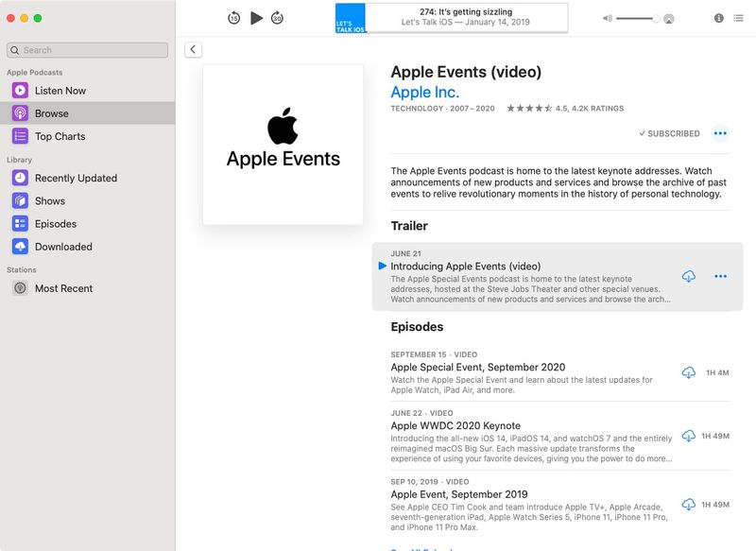The image size is (756, 551).
Task: Click the star rating 4.5, 4.2K Ratings
Action: (565, 109)
